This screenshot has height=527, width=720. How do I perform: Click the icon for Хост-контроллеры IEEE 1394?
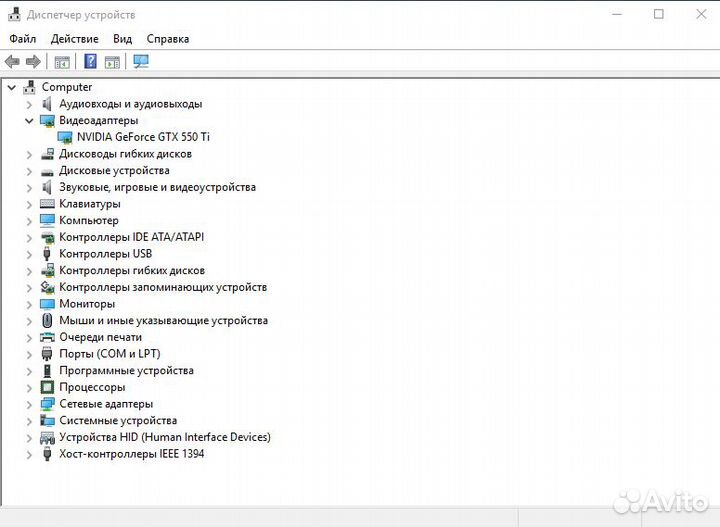point(47,454)
